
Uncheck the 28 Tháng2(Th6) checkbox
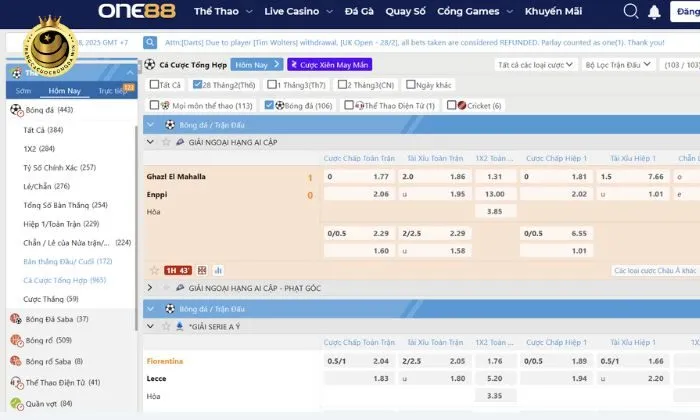point(197,84)
